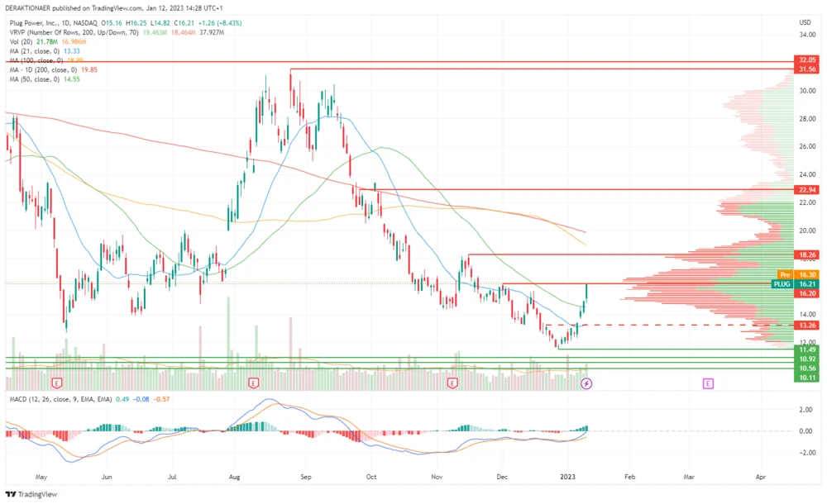This screenshot has height=504, width=827.
Task: Click the green 11.49 support level label
Action: [806, 349]
